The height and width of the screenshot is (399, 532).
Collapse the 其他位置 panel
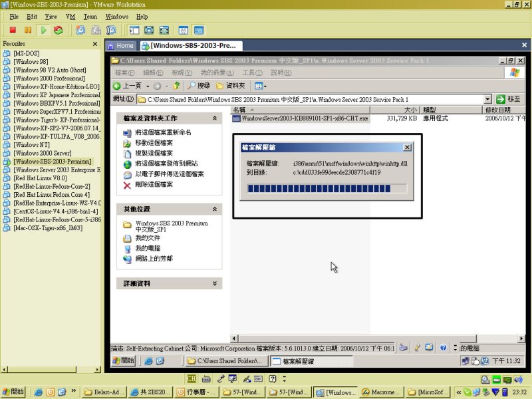click(x=214, y=209)
